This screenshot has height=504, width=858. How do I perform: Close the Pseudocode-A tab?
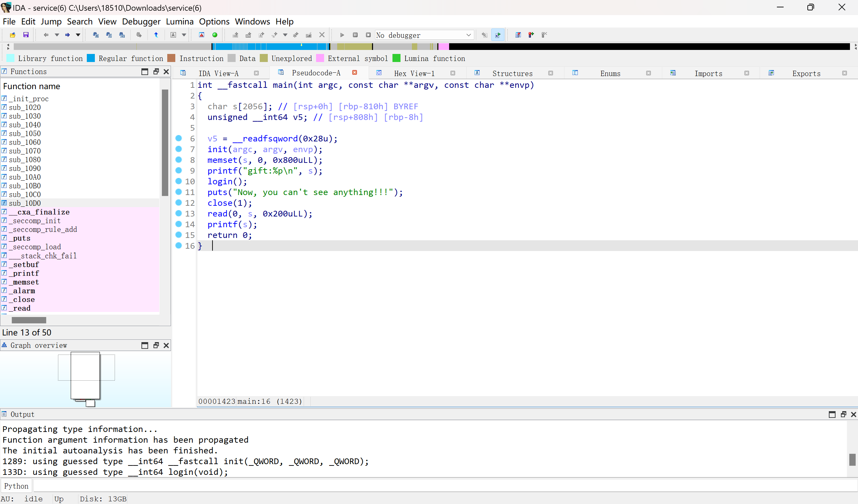pos(355,72)
